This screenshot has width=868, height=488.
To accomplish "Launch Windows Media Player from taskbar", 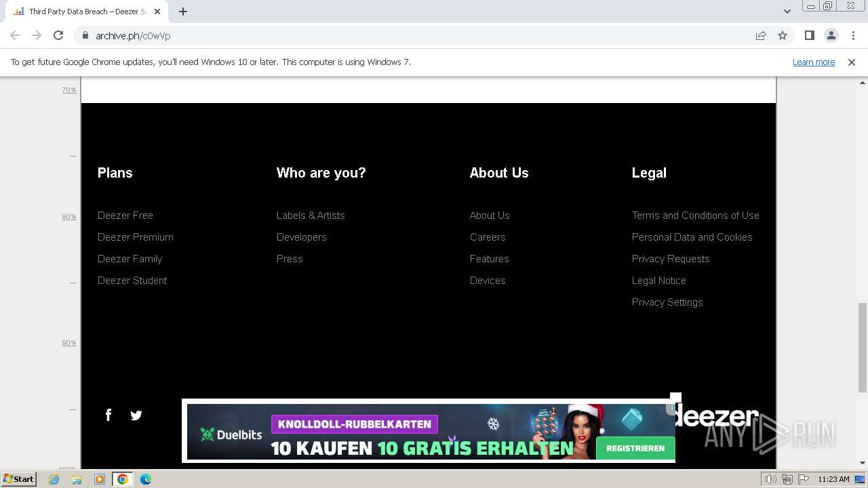I will 100,479.
